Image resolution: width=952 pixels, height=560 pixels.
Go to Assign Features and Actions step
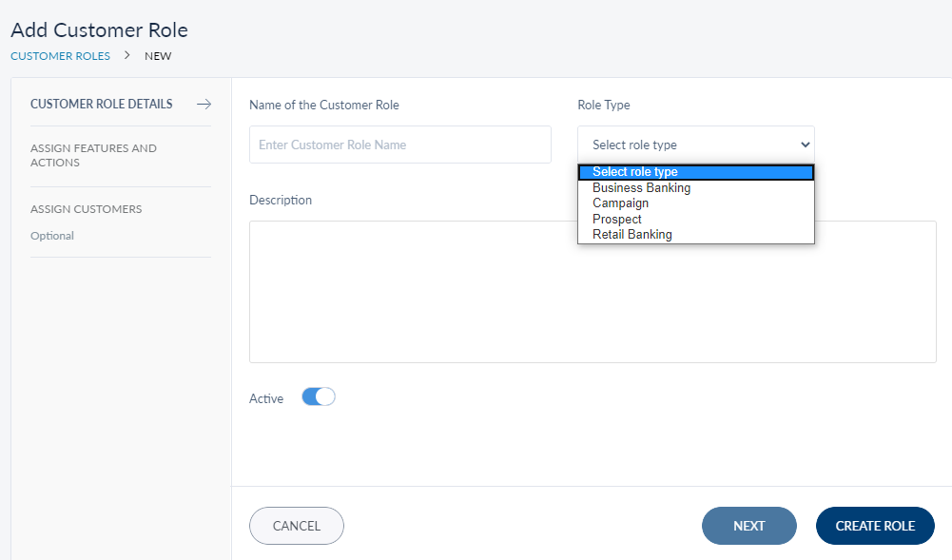(93, 155)
